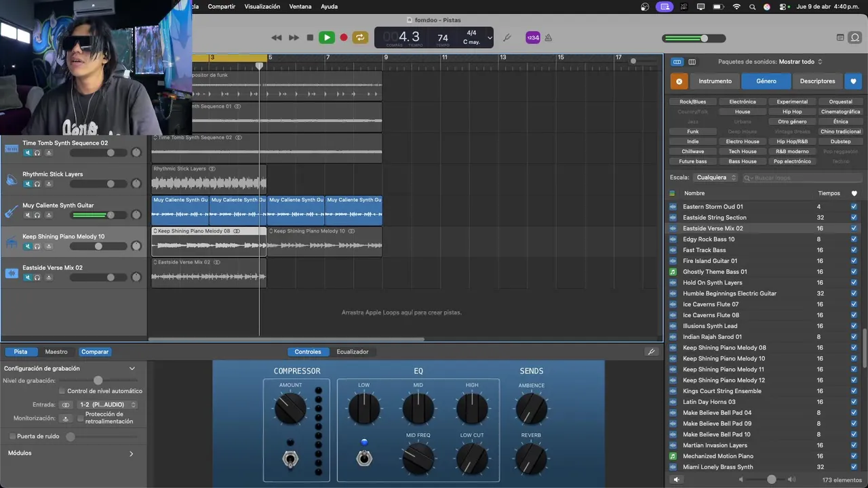Collapse the Configuración de grabación section
This screenshot has width=868, height=488.
coord(132,369)
